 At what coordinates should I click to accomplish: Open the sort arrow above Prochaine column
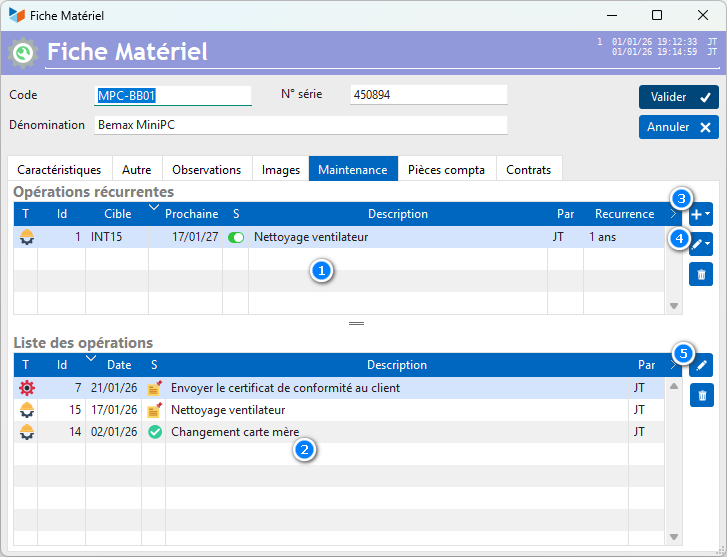click(x=154, y=207)
